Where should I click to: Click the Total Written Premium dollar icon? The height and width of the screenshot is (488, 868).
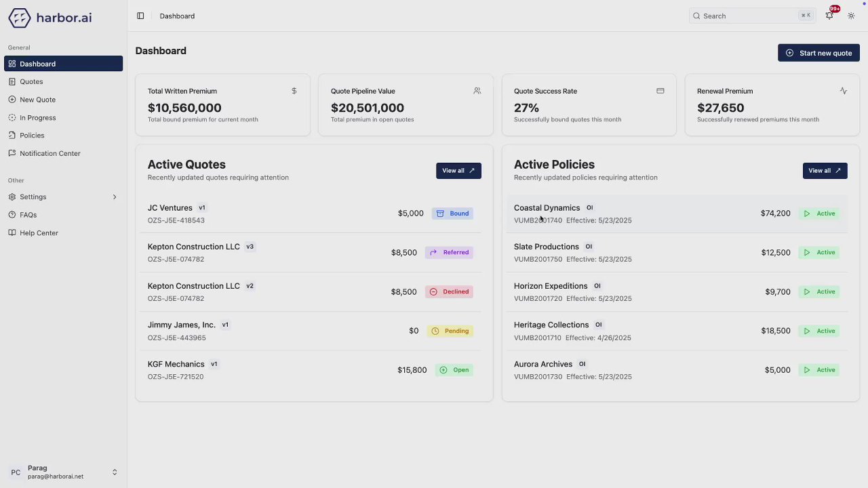(294, 91)
